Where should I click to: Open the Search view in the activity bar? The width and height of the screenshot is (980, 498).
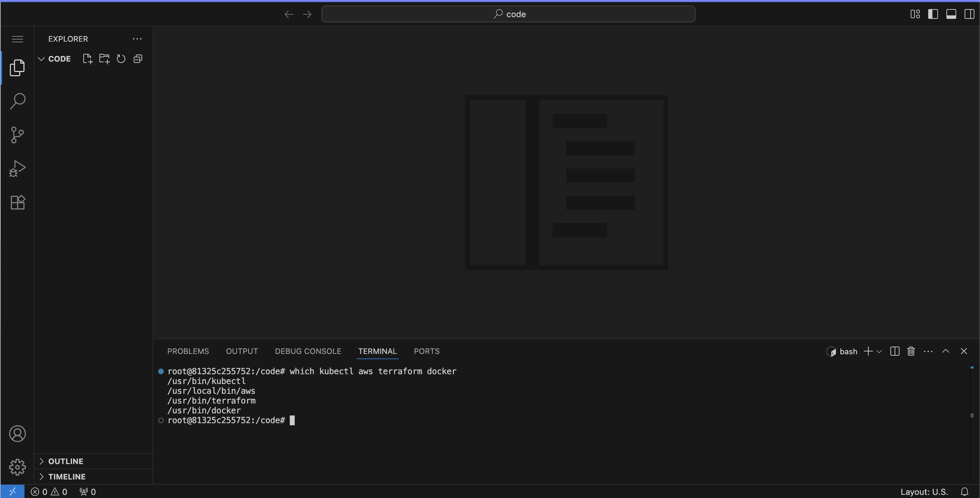(x=17, y=101)
